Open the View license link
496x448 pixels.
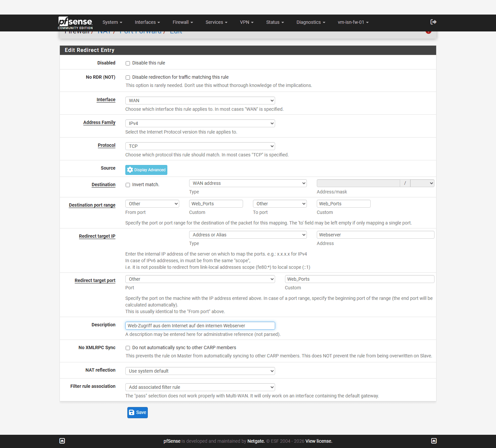319,441
